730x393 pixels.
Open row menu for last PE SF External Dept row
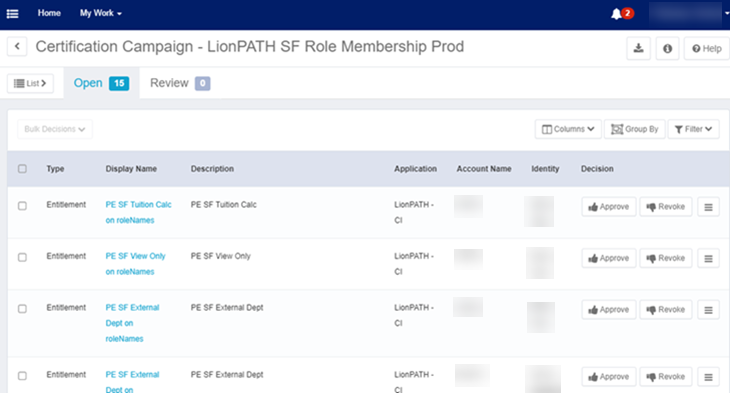tap(709, 377)
